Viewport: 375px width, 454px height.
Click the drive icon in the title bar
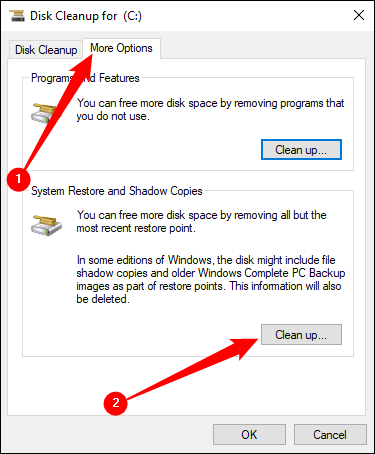[x=17, y=15]
